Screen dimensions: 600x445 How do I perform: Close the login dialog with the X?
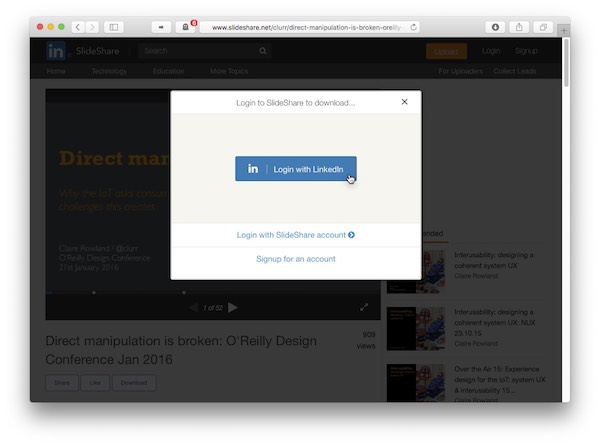pos(404,102)
